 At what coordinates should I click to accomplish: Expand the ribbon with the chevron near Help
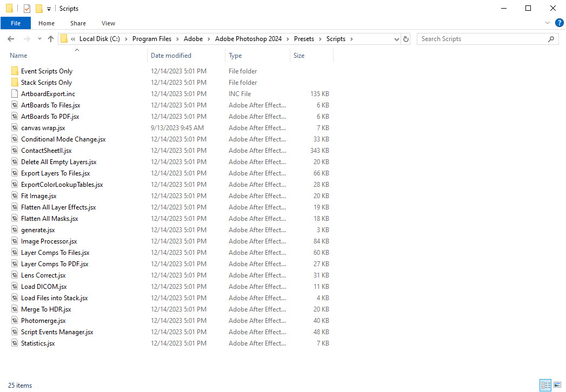[548, 23]
